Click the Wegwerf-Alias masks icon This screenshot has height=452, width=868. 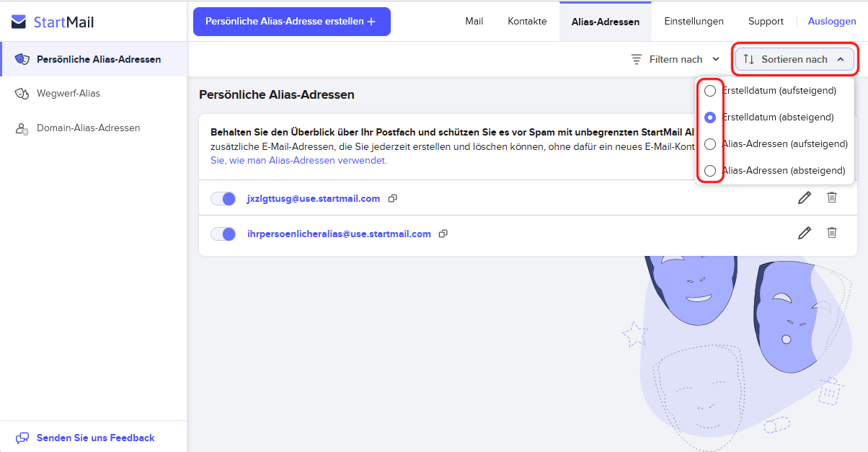[x=22, y=94]
